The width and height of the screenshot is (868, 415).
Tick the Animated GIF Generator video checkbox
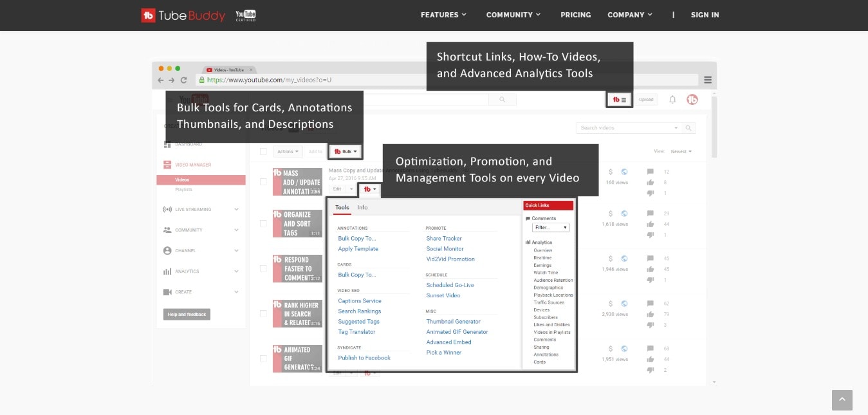pyautogui.click(x=263, y=358)
